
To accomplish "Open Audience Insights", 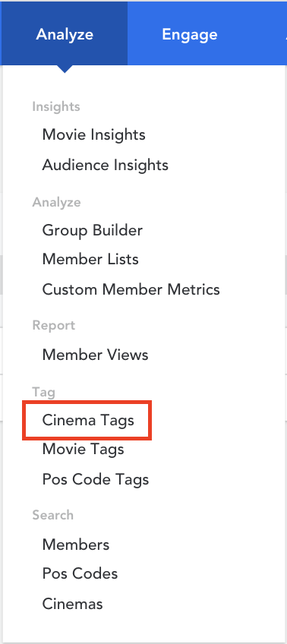I will point(105,165).
